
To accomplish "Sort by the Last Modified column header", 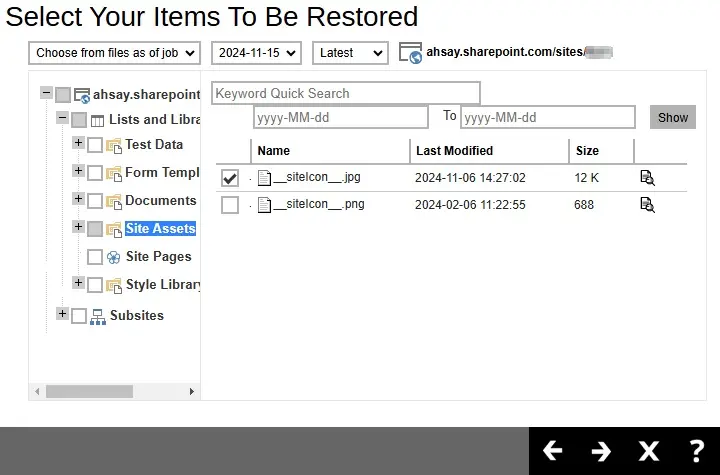I will pyautogui.click(x=455, y=151).
